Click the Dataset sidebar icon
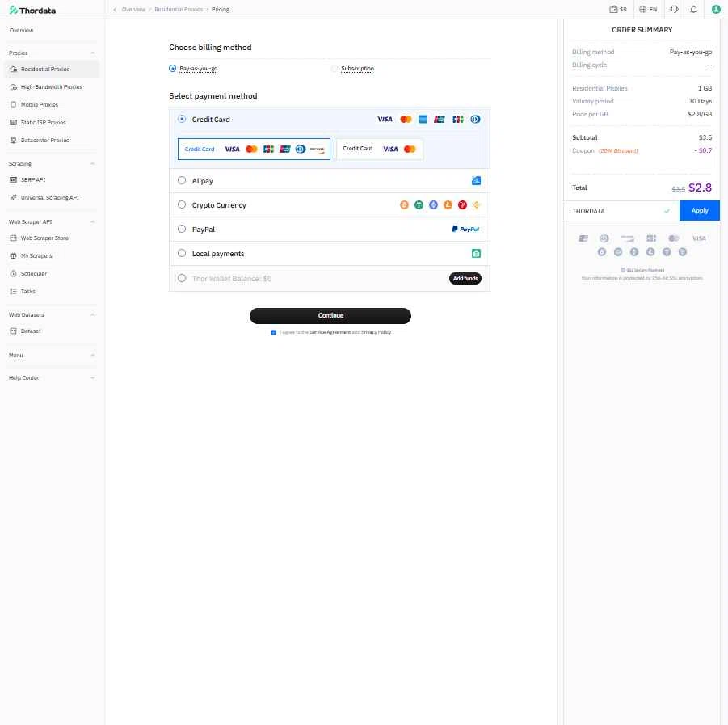Image resolution: width=728 pixels, height=725 pixels. (x=14, y=331)
